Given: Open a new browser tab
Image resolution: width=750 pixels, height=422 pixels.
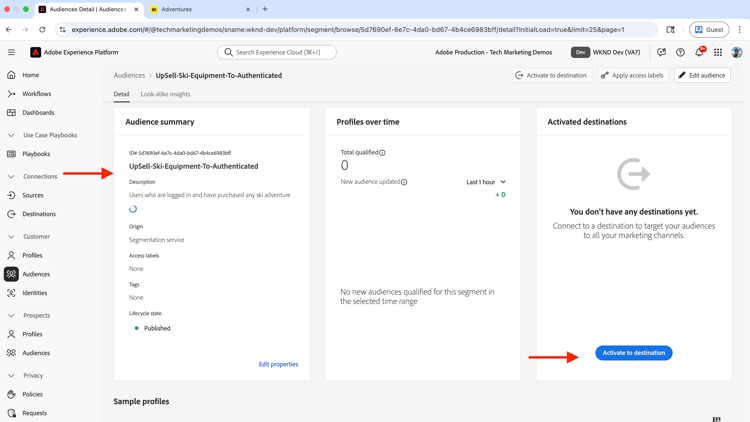Looking at the screenshot, I should click(265, 9).
